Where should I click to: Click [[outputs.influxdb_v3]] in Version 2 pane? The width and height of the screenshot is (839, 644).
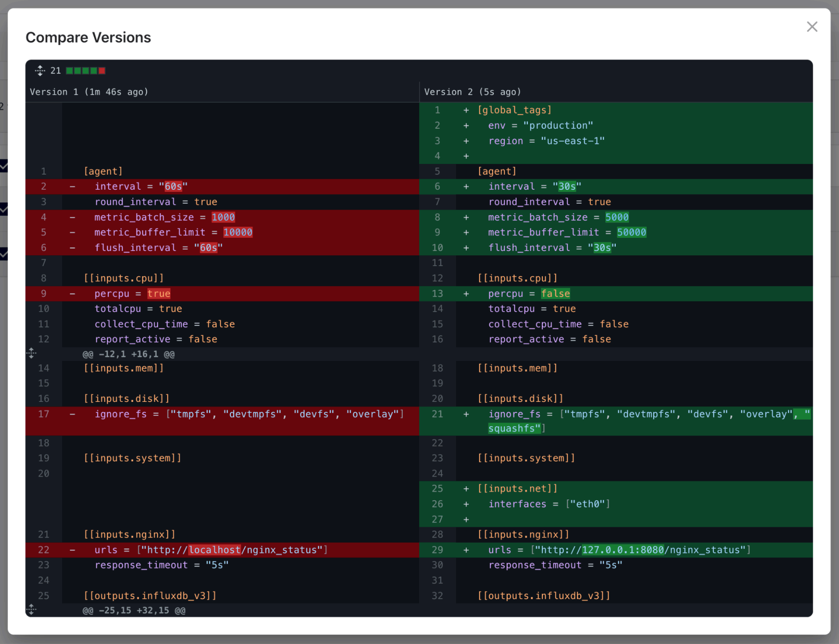point(544,596)
